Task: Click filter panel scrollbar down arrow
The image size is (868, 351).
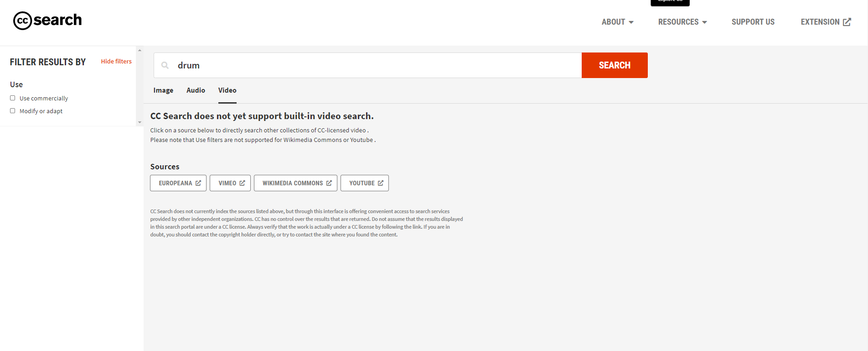Action: click(x=139, y=122)
